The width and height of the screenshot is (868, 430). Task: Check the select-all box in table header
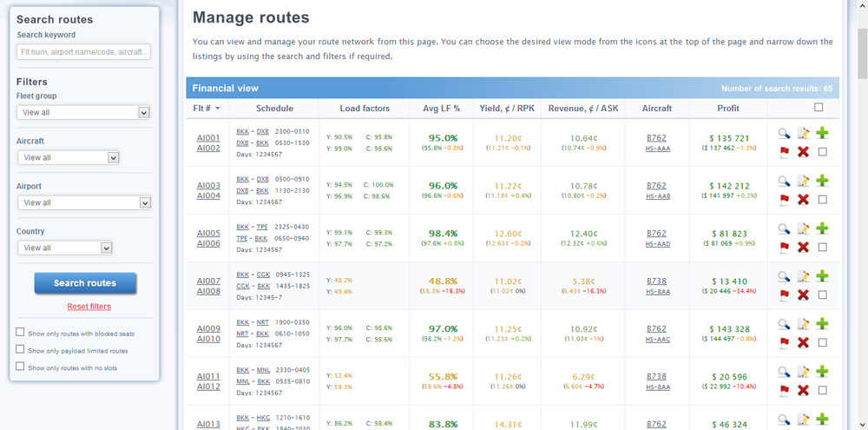tap(818, 108)
